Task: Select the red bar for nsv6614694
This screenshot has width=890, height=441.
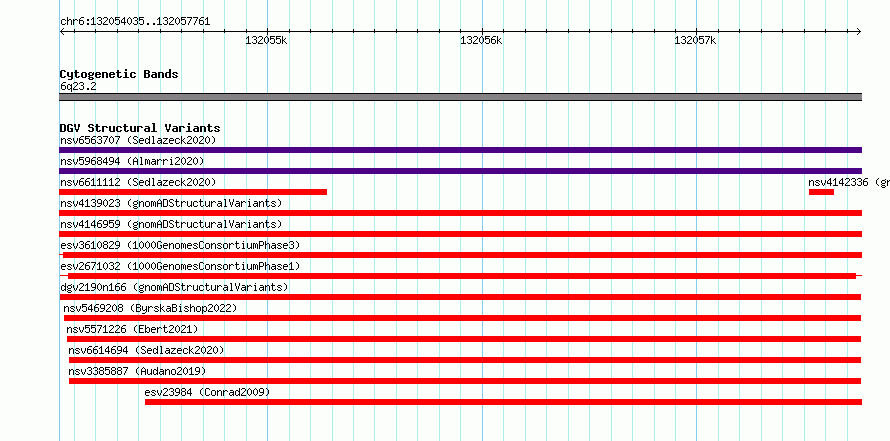Action: click(465, 360)
